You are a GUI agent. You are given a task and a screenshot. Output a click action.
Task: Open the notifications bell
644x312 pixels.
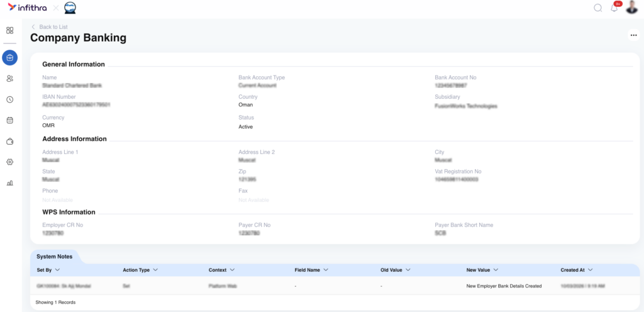614,8
